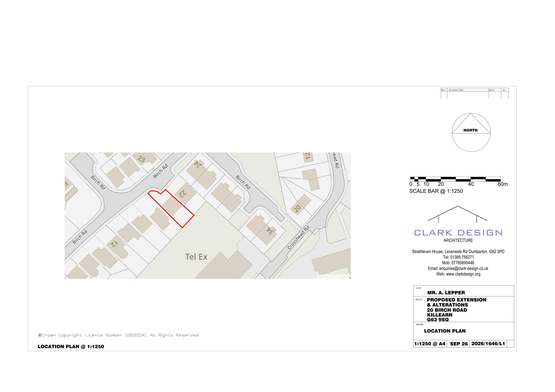Select the red site boundary outline
Image resolution: width=555 pixels, height=392 pixels.
pos(171,209)
